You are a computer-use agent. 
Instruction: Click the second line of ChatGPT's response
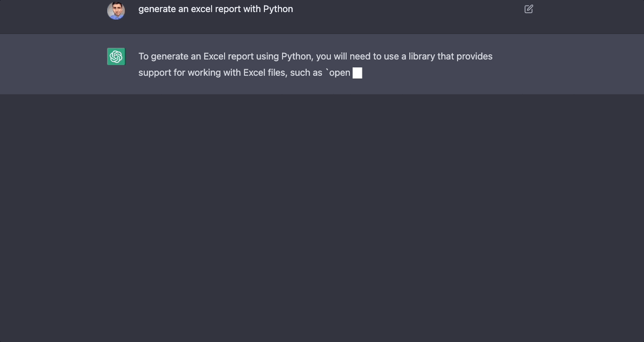(250, 72)
